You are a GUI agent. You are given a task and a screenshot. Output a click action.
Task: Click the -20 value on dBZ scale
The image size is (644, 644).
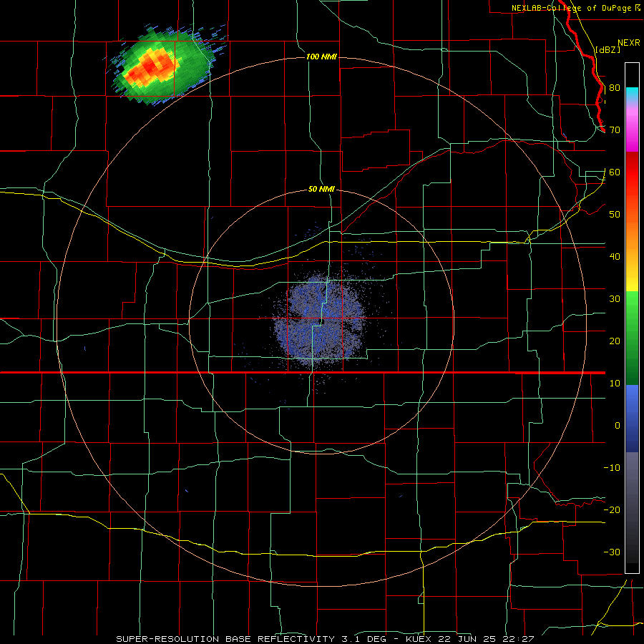tap(612, 510)
